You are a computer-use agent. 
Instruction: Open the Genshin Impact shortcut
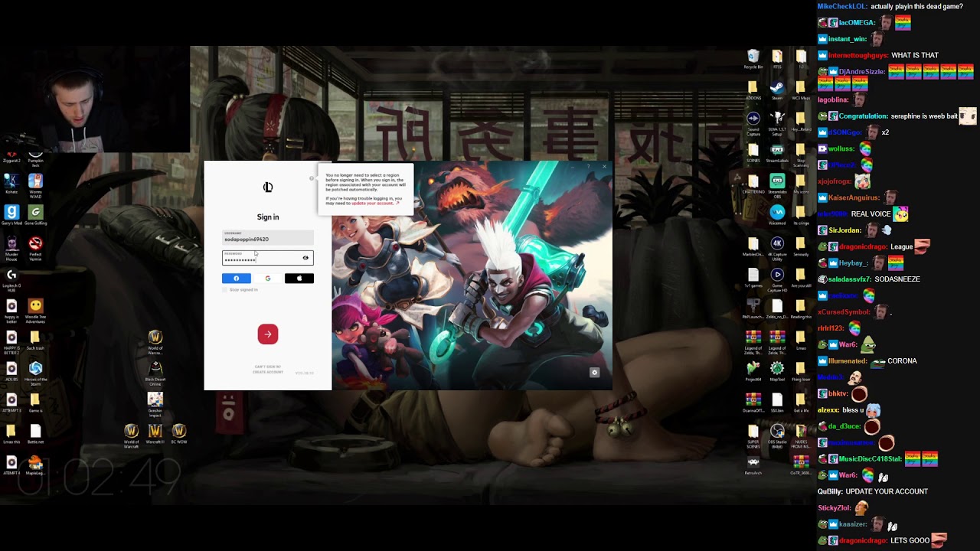coord(155,403)
